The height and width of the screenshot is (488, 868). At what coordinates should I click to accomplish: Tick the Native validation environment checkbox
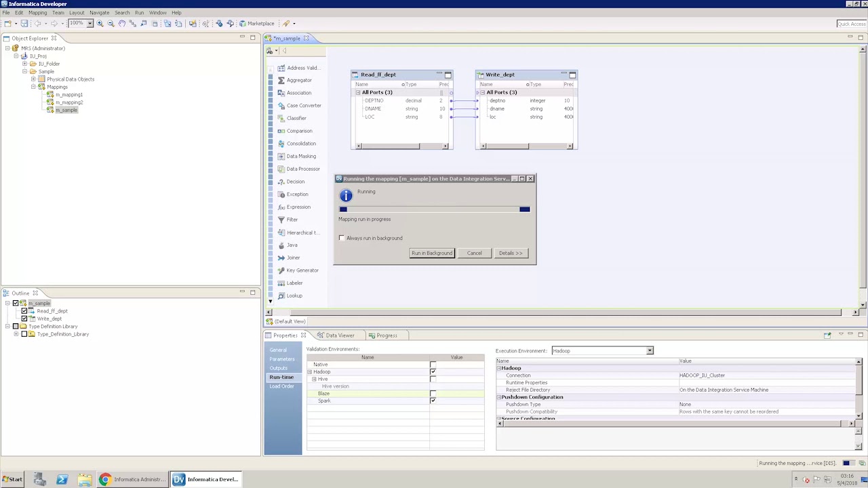(433, 365)
